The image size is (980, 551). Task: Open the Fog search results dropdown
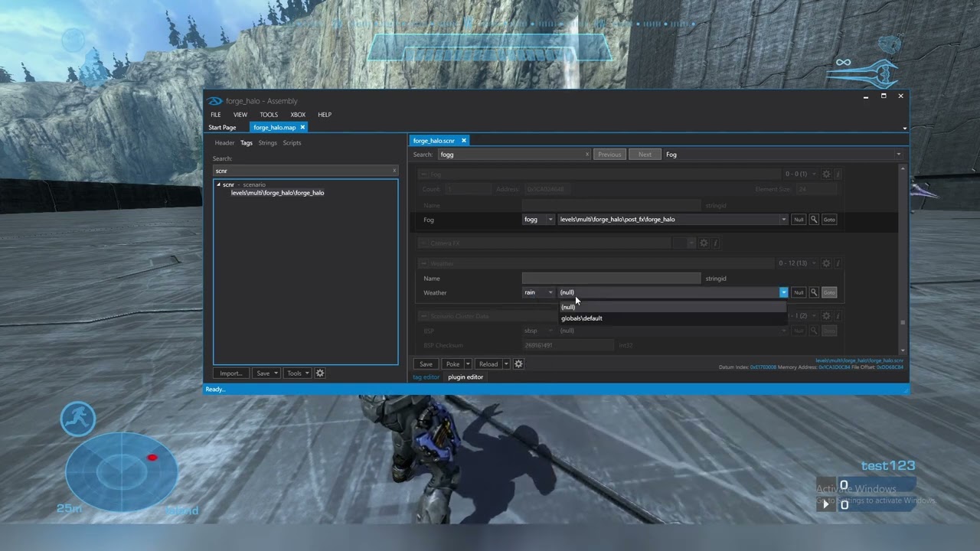pos(899,155)
